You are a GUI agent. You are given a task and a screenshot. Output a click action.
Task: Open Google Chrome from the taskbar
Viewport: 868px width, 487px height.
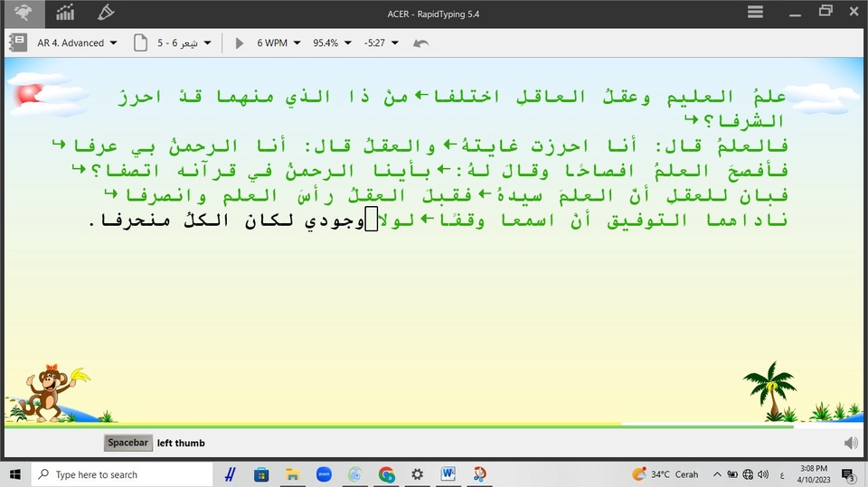(386, 474)
